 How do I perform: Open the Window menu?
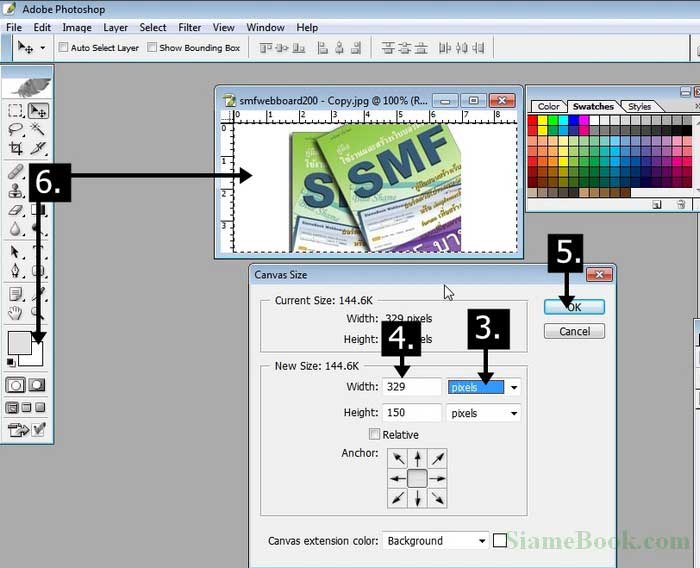pyautogui.click(x=266, y=27)
